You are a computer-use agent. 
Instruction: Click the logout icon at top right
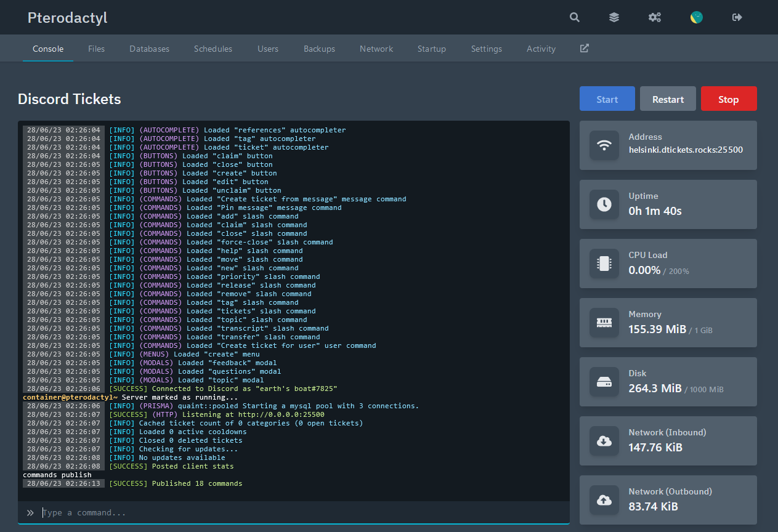[737, 17]
